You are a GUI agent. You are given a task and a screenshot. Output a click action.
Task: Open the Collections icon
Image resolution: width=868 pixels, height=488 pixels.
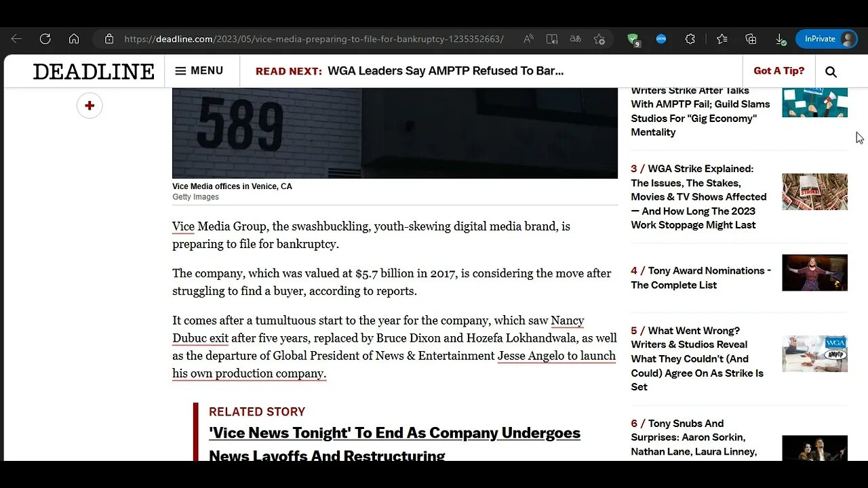(751, 39)
